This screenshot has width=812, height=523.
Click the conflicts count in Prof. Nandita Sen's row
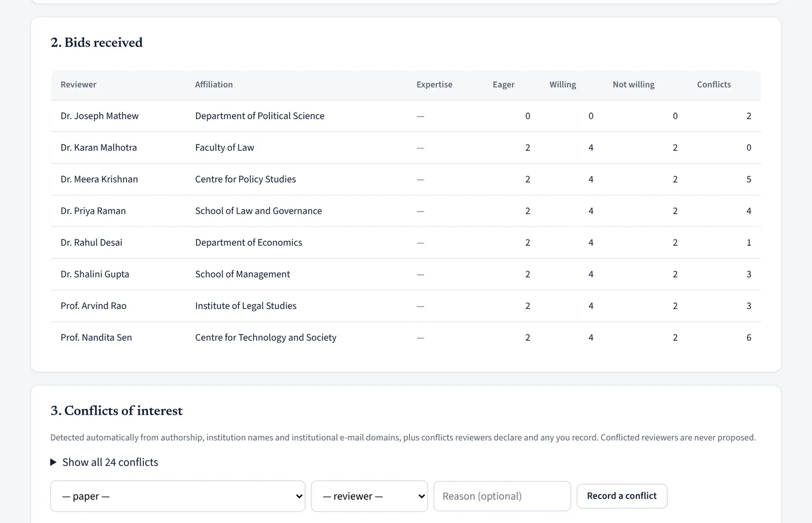pyautogui.click(x=749, y=337)
